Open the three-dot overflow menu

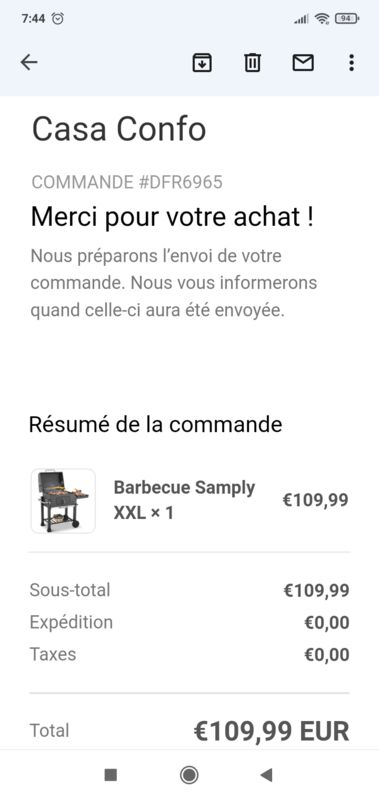[351, 63]
